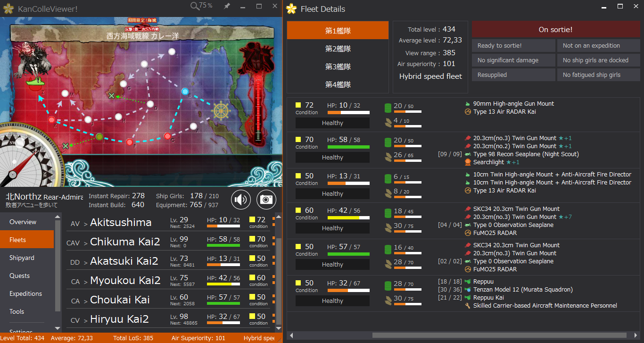Viewport: 644px width, 343px height.
Task: Click the Fleet Details horizontal scrollbar
Action: (500, 335)
